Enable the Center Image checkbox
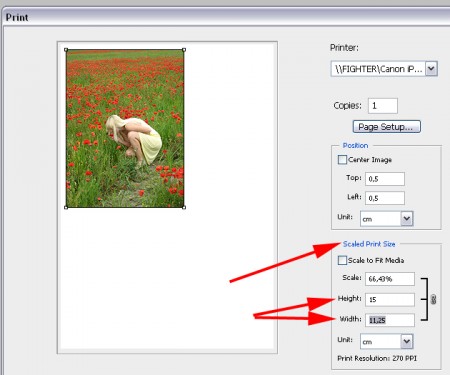The width and height of the screenshot is (450, 375). coord(342,160)
